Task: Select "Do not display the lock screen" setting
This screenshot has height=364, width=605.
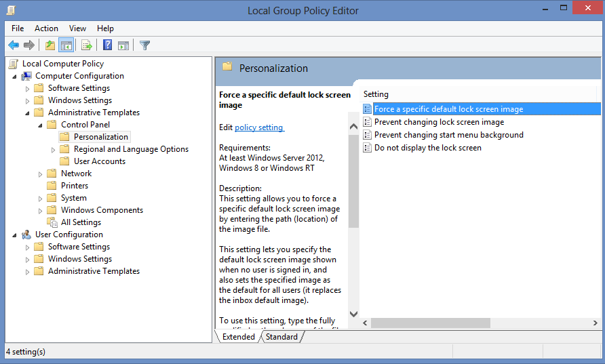Action: pyautogui.click(x=427, y=148)
